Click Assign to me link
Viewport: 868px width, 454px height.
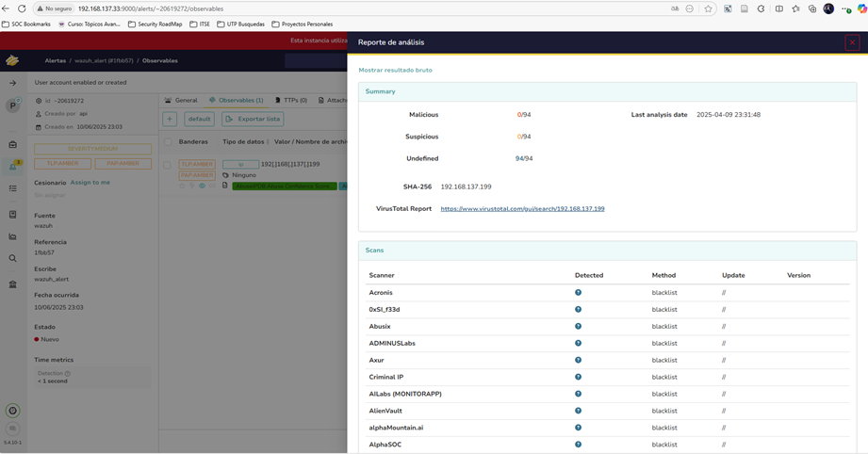pos(90,183)
